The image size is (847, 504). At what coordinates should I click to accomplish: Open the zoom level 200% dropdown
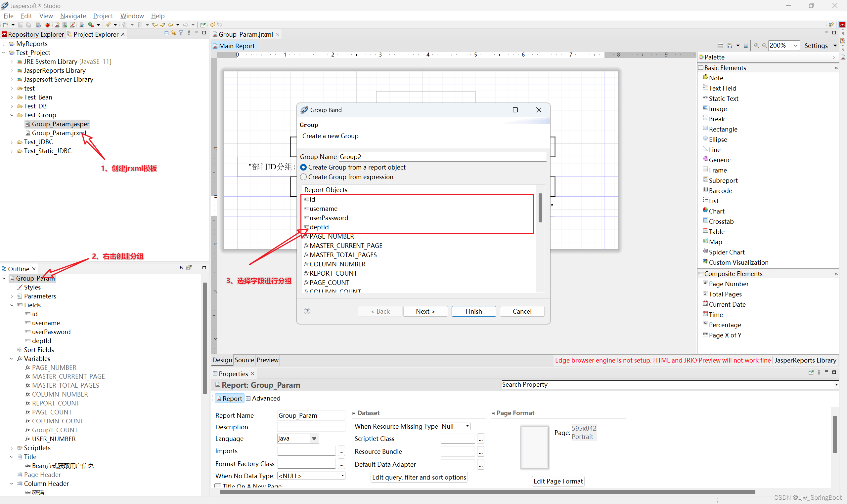coord(795,46)
